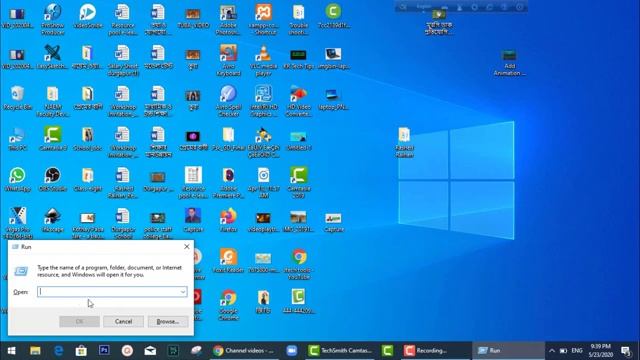Open the Windows Start menu
The height and width of the screenshot is (360, 640).
click(11, 351)
